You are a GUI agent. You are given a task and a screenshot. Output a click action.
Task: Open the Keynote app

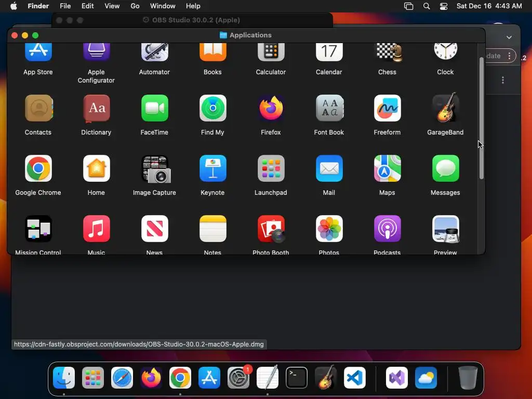(x=212, y=168)
